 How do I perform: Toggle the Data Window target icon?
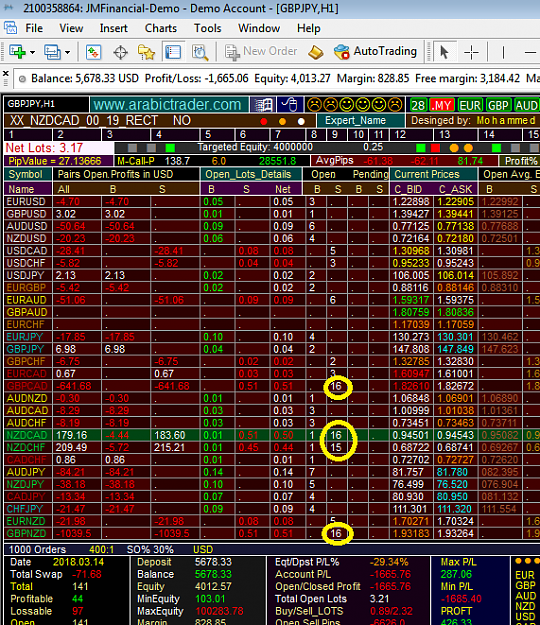[120, 52]
